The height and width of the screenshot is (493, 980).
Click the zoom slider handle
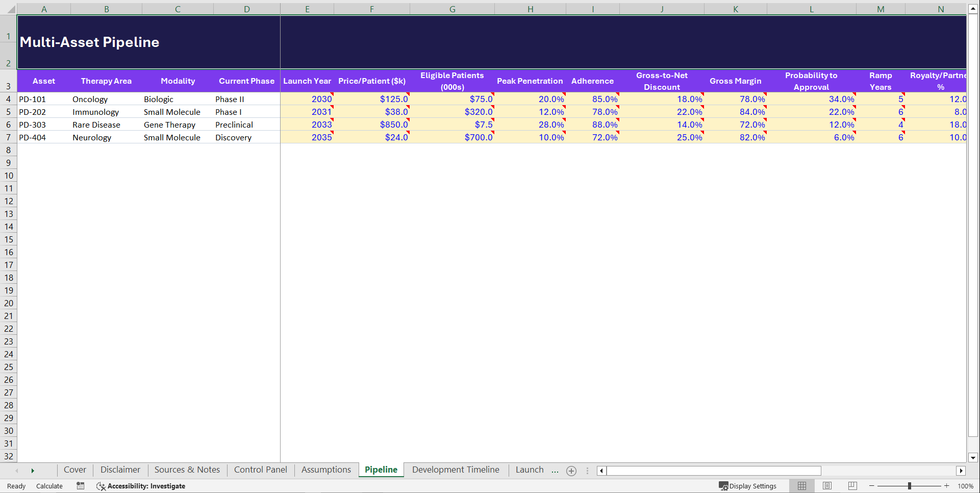point(910,486)
